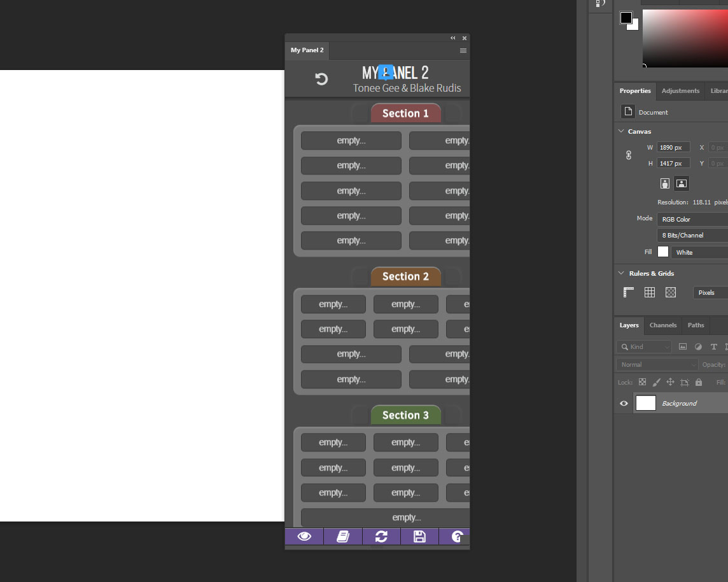Collapse the Rulers & Grids section

tap(621, 273)
